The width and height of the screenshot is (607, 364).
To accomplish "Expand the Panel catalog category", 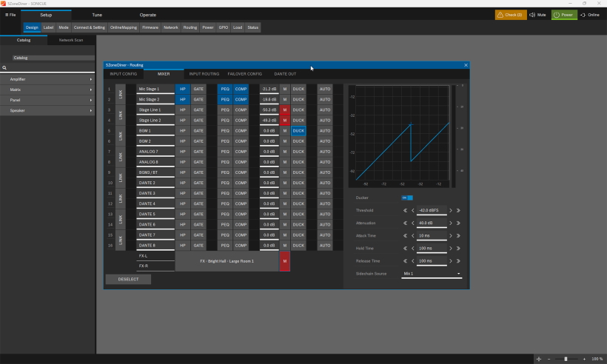I will pyautogui.click(x=47, y=100).
